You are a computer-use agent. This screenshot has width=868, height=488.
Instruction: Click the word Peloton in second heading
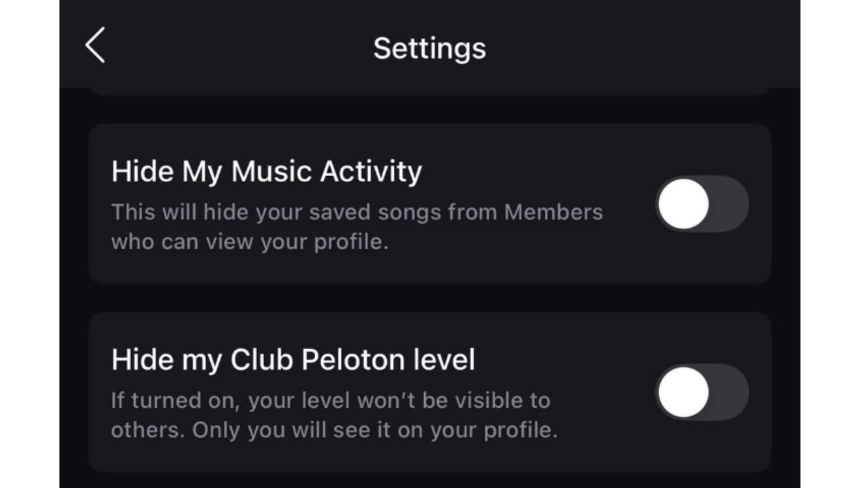tap(353, 360)
